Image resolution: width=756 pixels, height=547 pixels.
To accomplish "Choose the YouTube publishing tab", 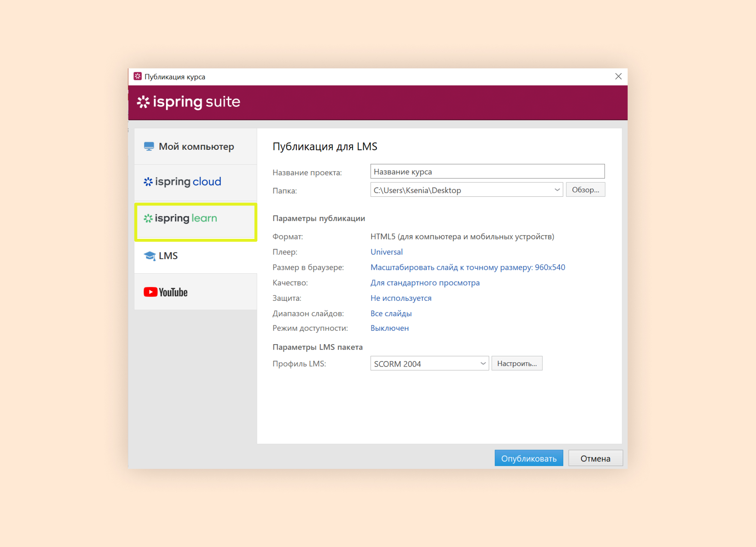I will tap(196, 292).
